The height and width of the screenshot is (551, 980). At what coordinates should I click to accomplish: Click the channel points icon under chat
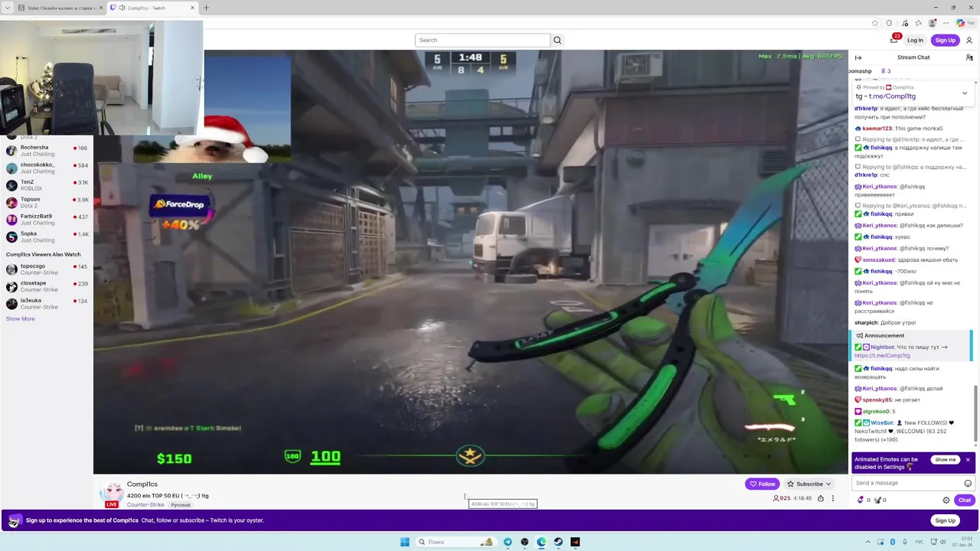pyautogui.click(x=877, y=500)
